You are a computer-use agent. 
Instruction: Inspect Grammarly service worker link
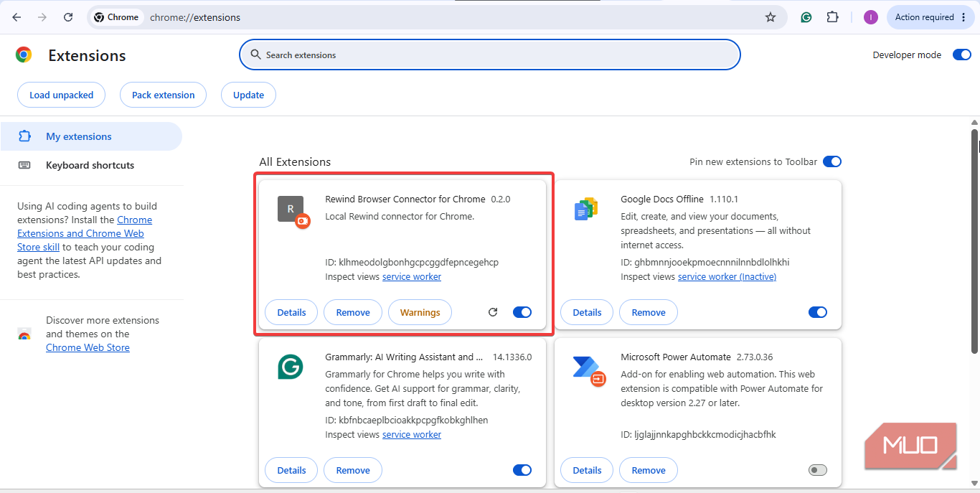(x=412, y=434)
